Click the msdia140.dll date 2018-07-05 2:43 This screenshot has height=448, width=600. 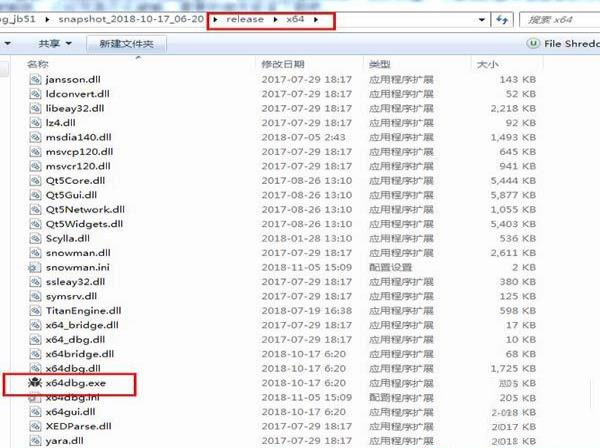click(x=303, y=137)
